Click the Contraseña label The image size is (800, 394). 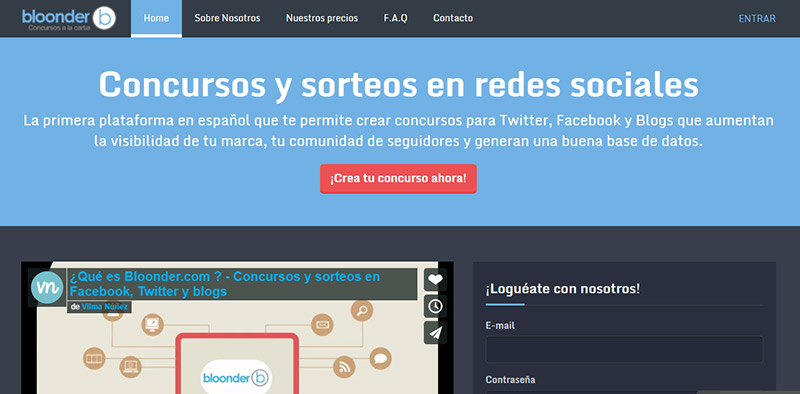pyautogui.click(x=510, y=380)
